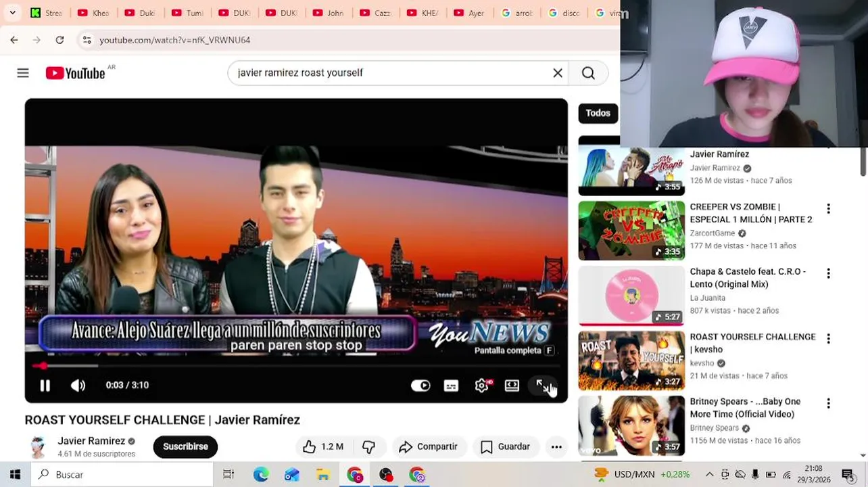Switch to the arrob Google tab
This screenshot has height=487, width=868.
point(516,13)
